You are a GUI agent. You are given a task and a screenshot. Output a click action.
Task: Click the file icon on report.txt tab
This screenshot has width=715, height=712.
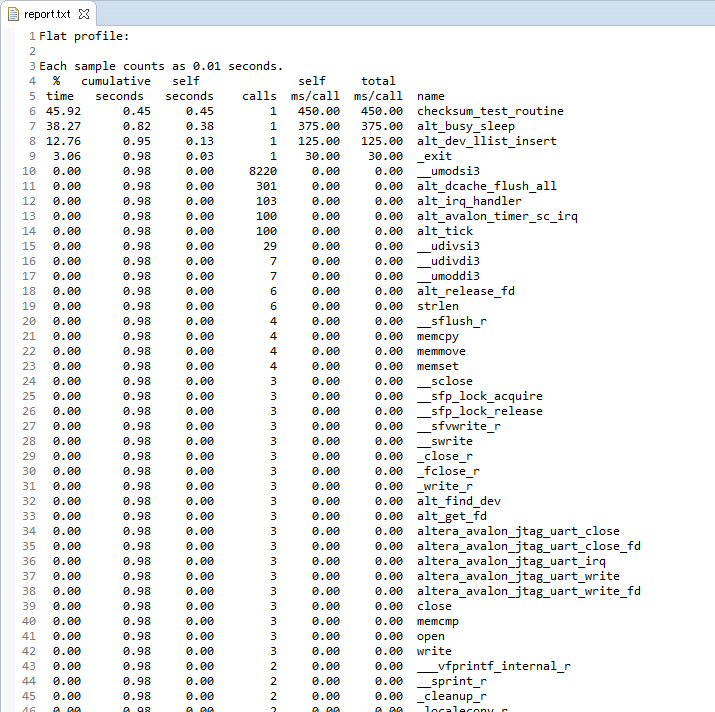(15, 15)
